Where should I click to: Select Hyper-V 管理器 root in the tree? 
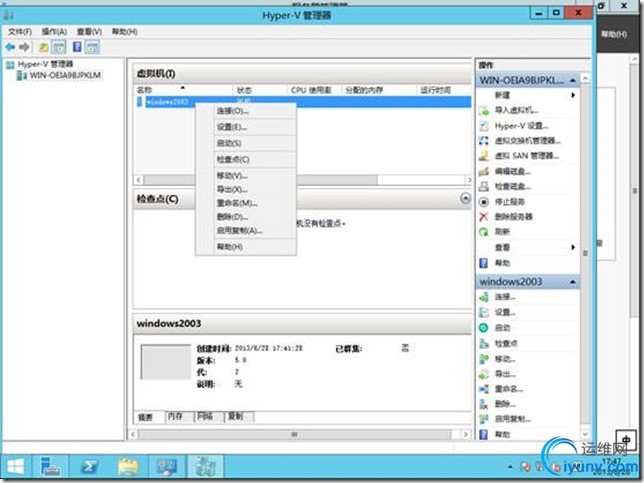coord(45,64)
